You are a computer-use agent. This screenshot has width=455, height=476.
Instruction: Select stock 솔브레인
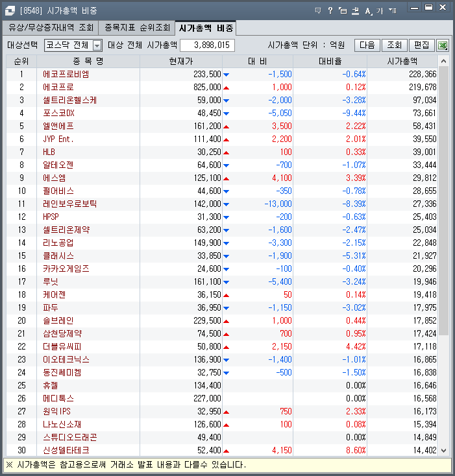[58, 321]
